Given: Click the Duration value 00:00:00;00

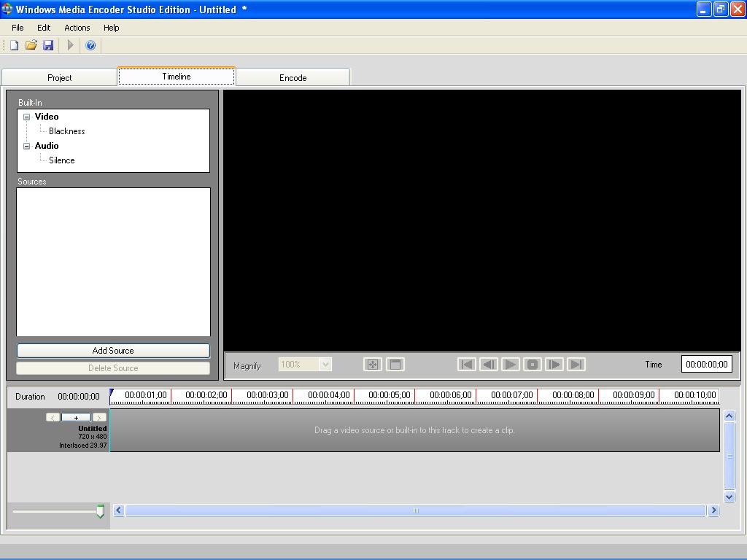Looking at the screenshot, I should coord(79,397).
